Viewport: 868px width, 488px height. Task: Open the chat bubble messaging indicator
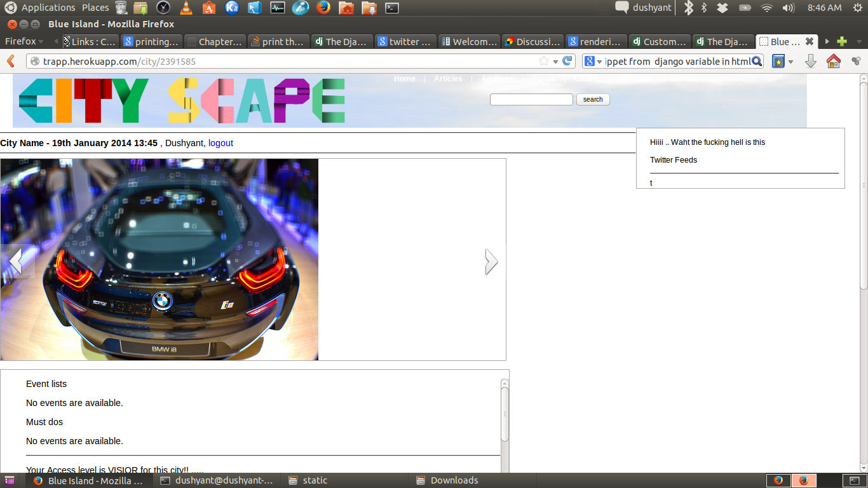(622, 8)
